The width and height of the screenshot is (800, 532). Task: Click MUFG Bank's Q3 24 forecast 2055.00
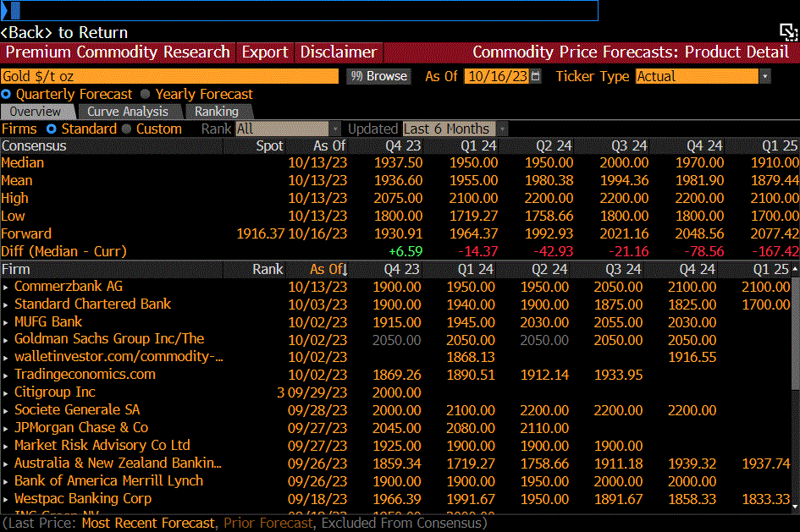coord(618,322)
